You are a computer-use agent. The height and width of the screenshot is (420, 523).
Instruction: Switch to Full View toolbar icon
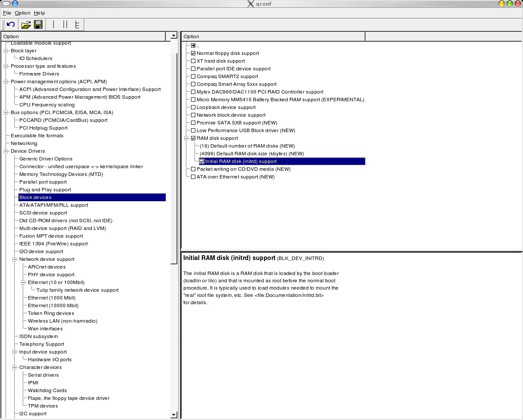coord(77,24)
